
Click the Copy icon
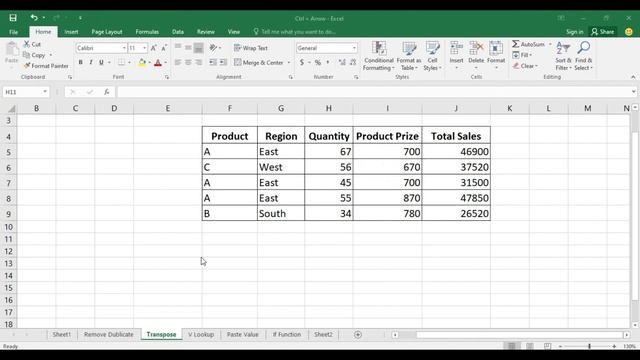click(x=27, y=55)
